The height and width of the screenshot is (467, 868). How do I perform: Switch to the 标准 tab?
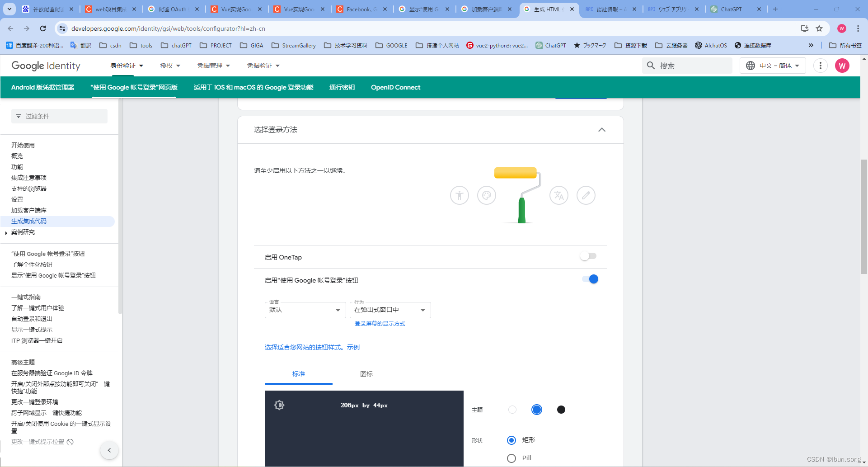(x=299, y=374)
